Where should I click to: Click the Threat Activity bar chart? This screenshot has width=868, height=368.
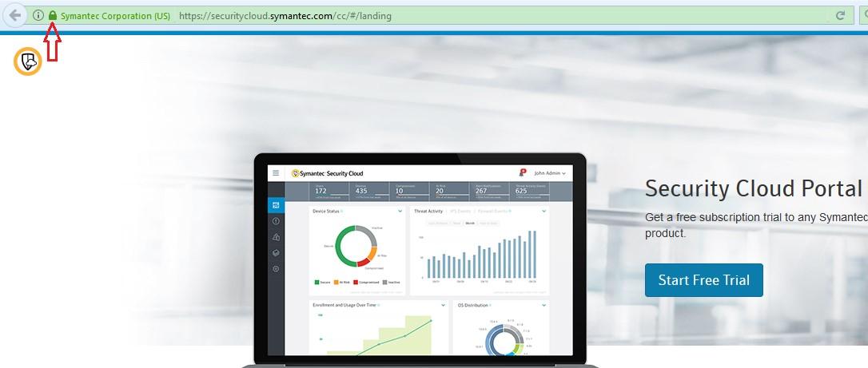(480, 254)
